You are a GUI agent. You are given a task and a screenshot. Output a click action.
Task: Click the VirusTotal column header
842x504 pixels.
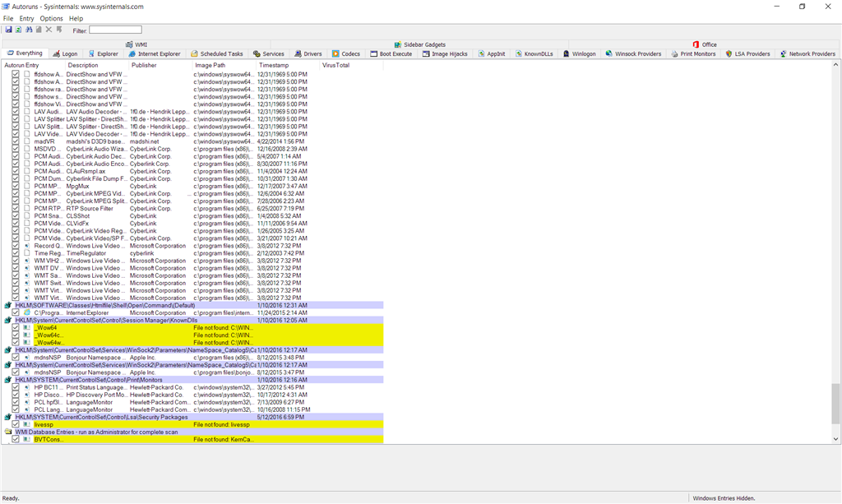click(351, 65)
